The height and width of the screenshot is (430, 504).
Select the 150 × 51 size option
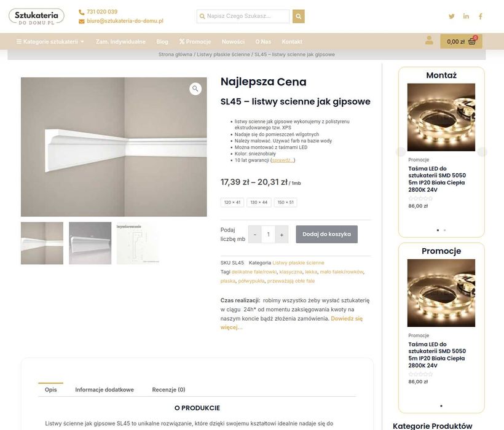click(285, 202)
